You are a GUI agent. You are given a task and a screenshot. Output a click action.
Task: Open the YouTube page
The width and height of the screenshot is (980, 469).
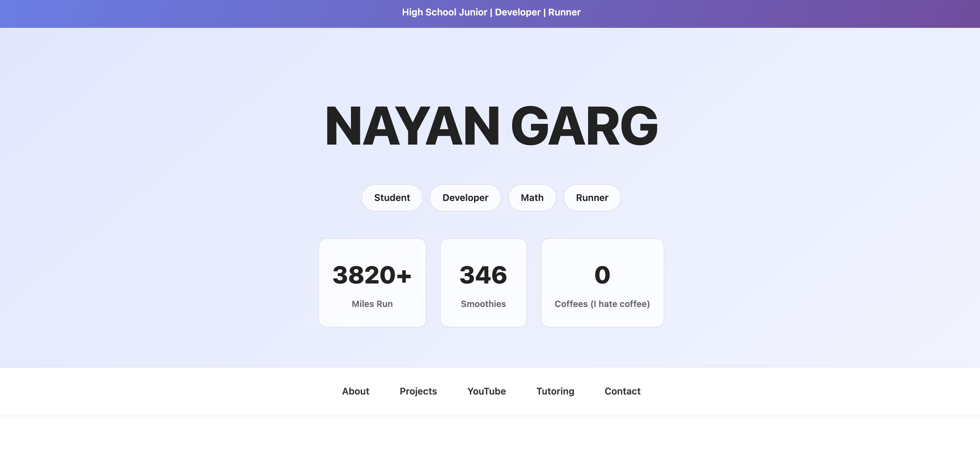(487, 391)
